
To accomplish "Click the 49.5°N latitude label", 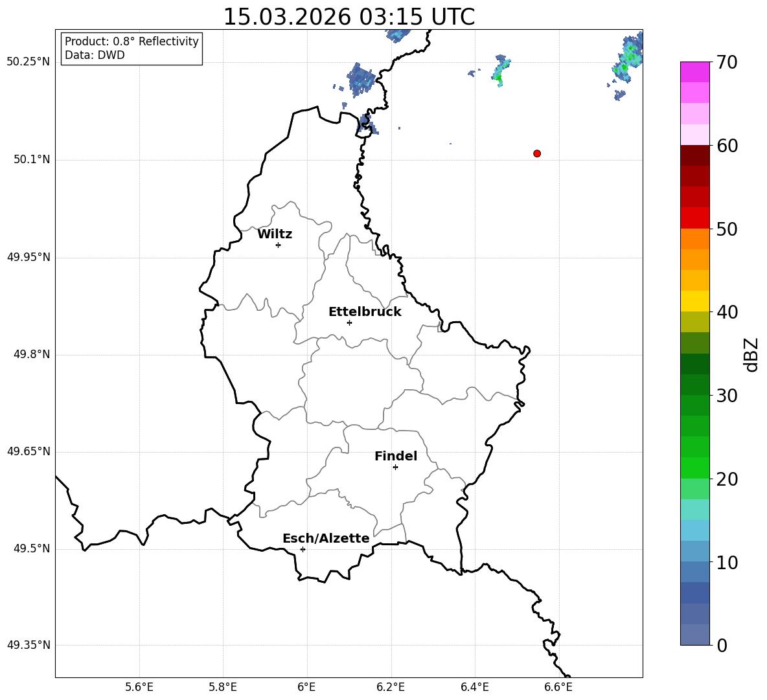I will click(x=32, y=549).
